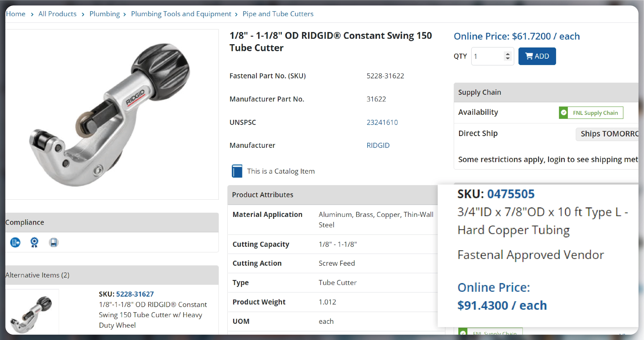Decrease quantity with the down stepper arrow
Viewport: 644px width, 340px height.
(507, 58)
